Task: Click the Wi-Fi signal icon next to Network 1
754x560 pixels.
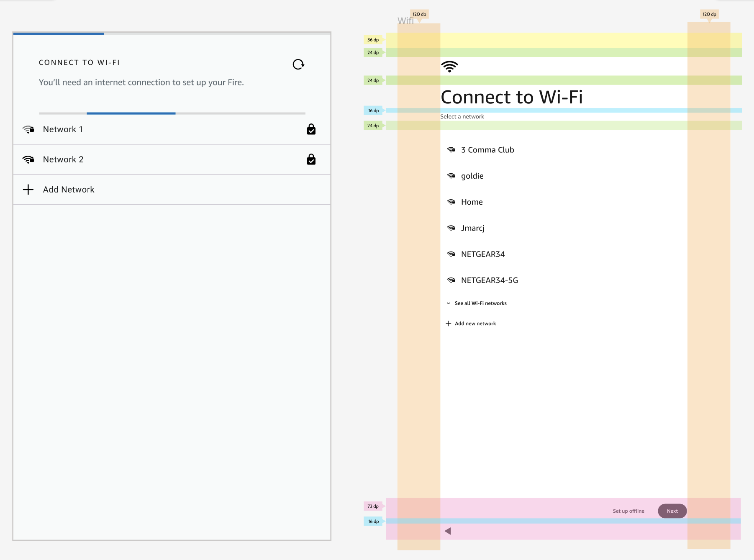Action: click(28, 129)
